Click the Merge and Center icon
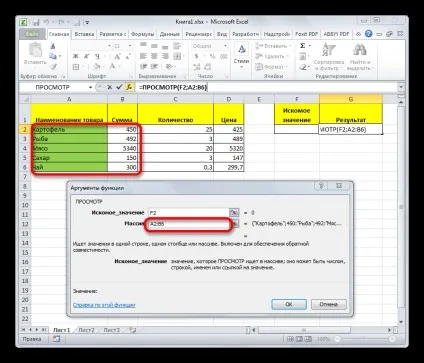The width and height of the screenshot is (424, 363). 177,56
